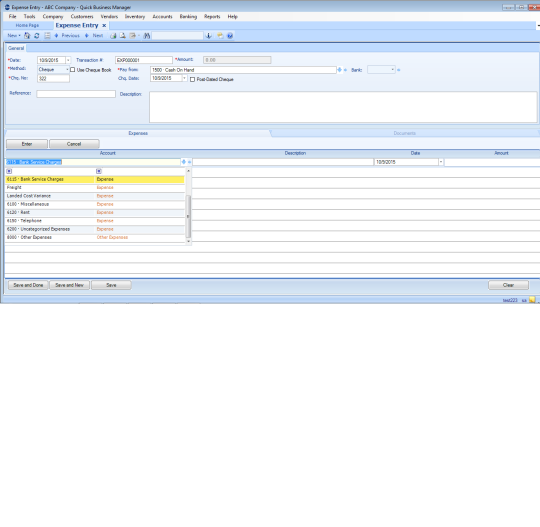Click the anchor icon after the search box
The width and height of the screenshot is (540, 527).
click(x=208, y=35)
